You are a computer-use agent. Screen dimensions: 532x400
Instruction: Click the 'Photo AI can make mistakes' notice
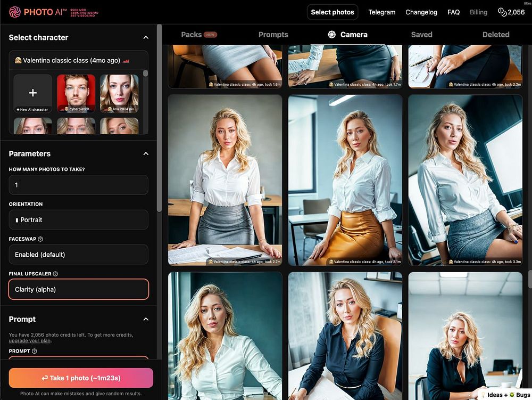(81, 394)
